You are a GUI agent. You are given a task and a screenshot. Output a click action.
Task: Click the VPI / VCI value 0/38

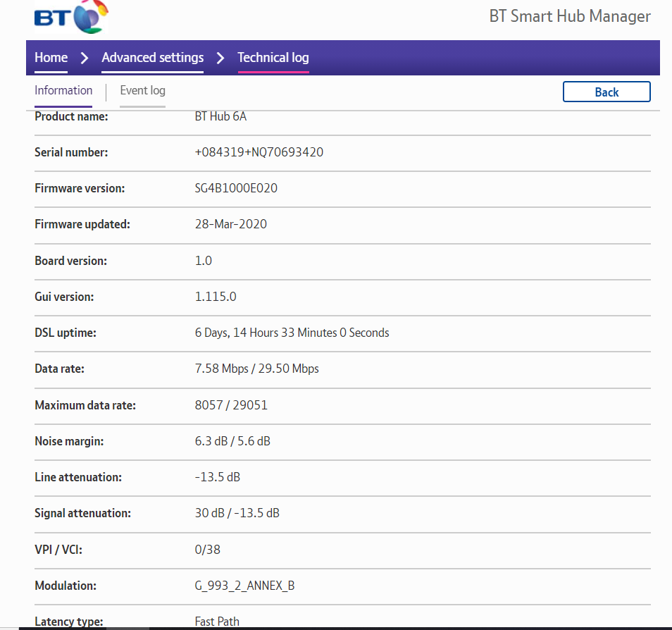pos(207,550)
